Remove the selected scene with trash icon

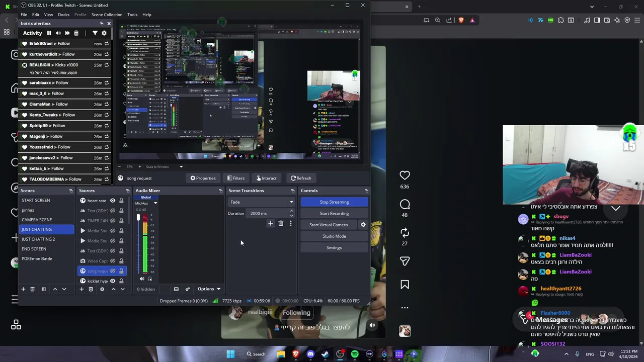pos(32,289)
